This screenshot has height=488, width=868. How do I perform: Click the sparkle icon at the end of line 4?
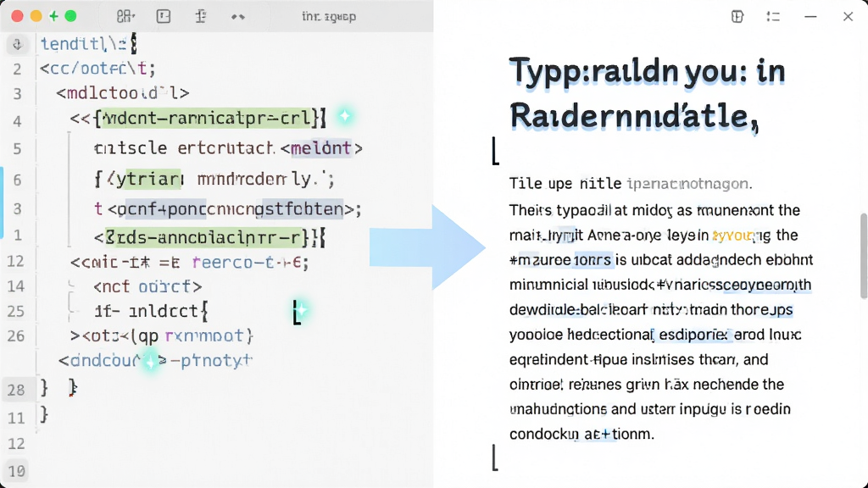coord(345,116)
